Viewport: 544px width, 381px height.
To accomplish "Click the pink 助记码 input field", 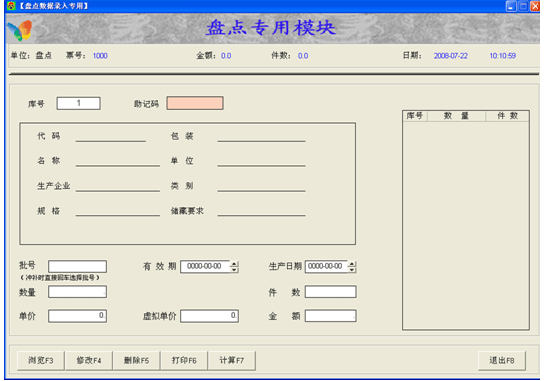I will tap(195, 103).
